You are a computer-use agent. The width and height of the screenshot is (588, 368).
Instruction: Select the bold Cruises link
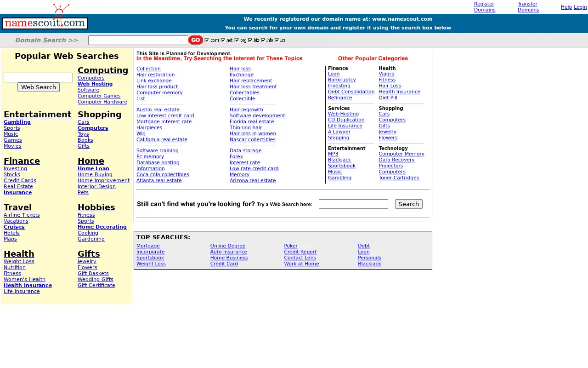click(x=14, y=227)
